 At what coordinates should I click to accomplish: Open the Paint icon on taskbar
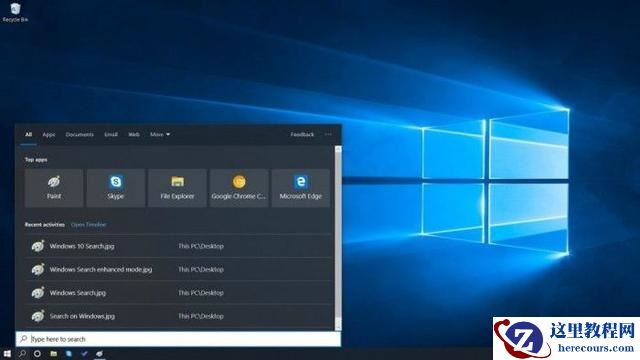(x=100, y=353)
